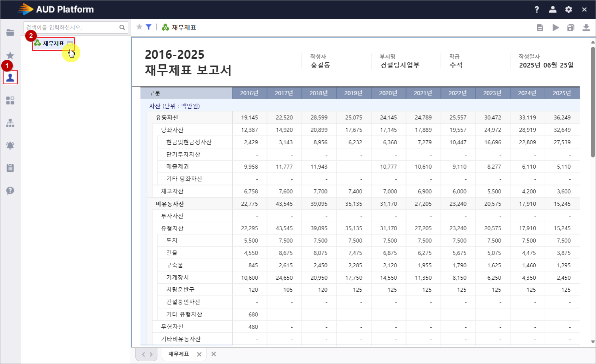Click the search field in left panel
This screenshot has width=596, height=364.
coord(71,28)
